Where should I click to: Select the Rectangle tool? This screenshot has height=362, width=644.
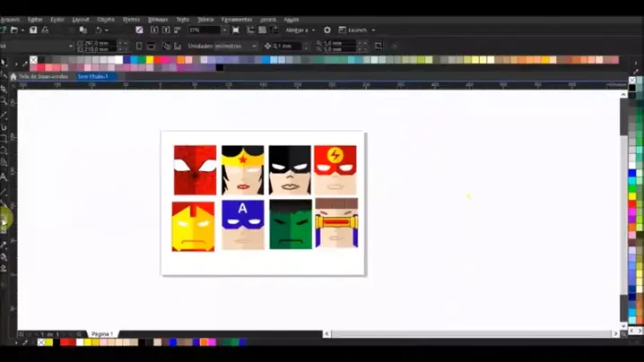coord(4,139)
